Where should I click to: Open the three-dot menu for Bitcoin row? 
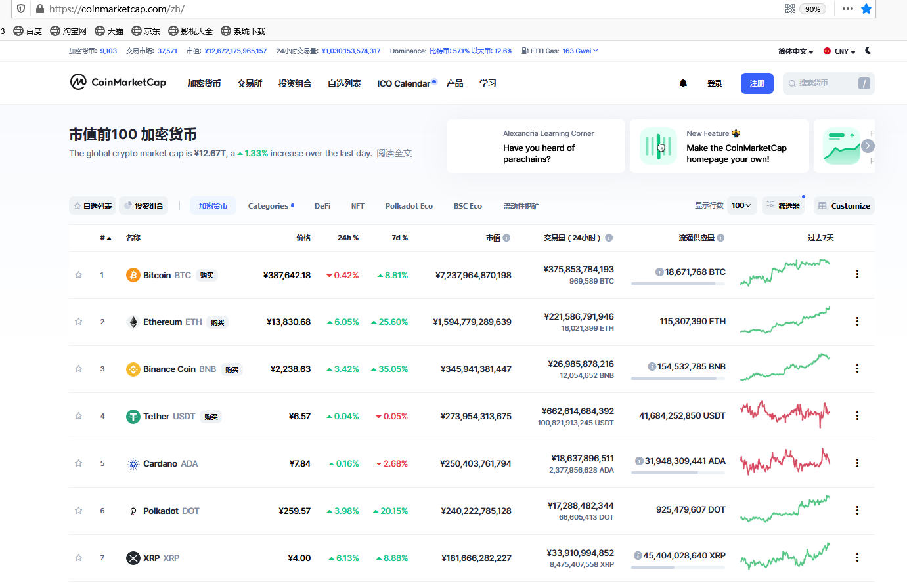857,274
